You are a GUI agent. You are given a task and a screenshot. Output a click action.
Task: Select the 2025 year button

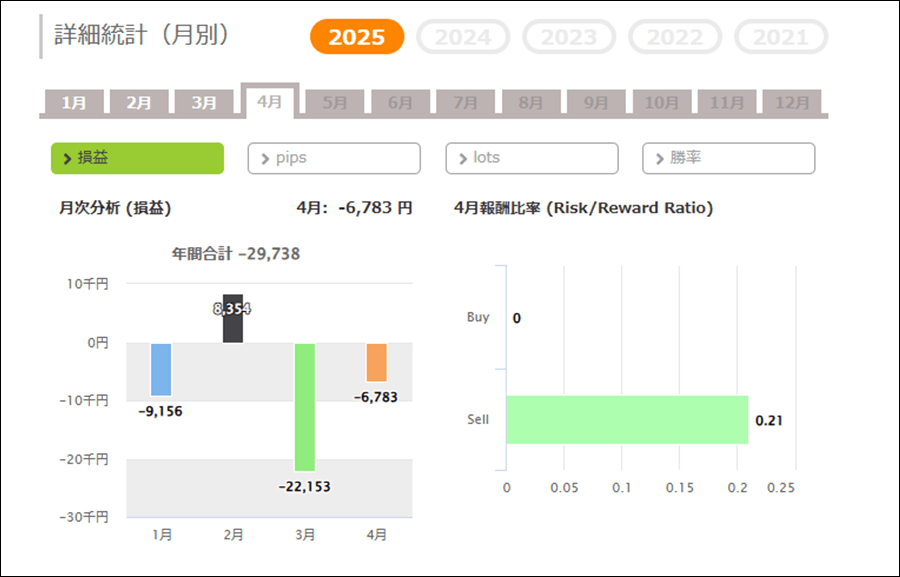pyautogui.click(x=357, y=37)
